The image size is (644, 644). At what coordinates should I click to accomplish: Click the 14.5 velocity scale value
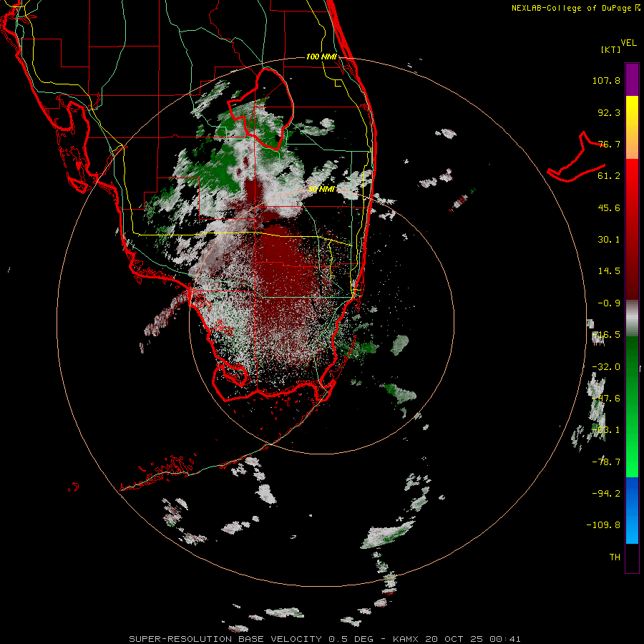(x=609, y=271)
